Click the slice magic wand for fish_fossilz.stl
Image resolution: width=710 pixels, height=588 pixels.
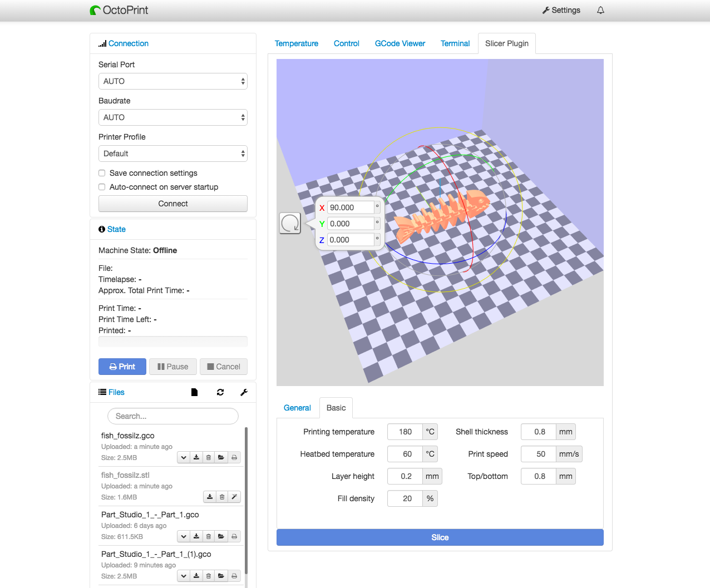tap(234, 497)
